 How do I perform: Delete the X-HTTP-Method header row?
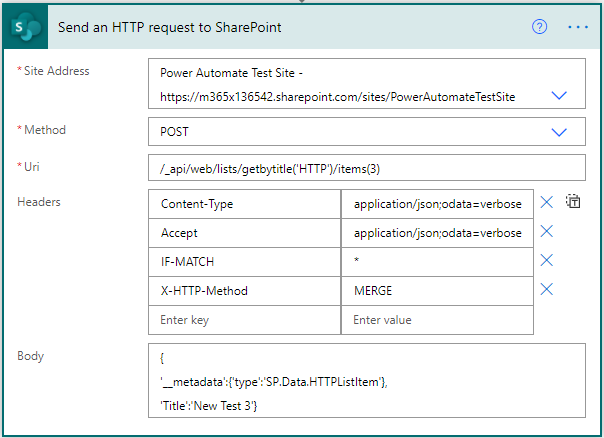(x=547, y=289)
